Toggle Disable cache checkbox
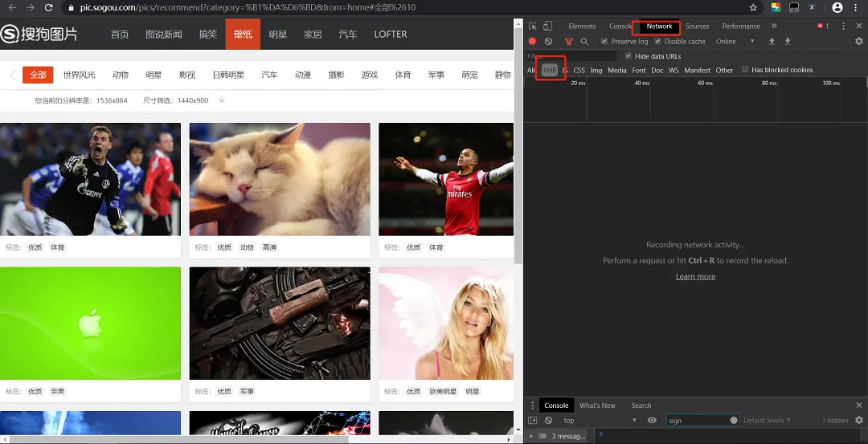 click(x=657, y=42)
